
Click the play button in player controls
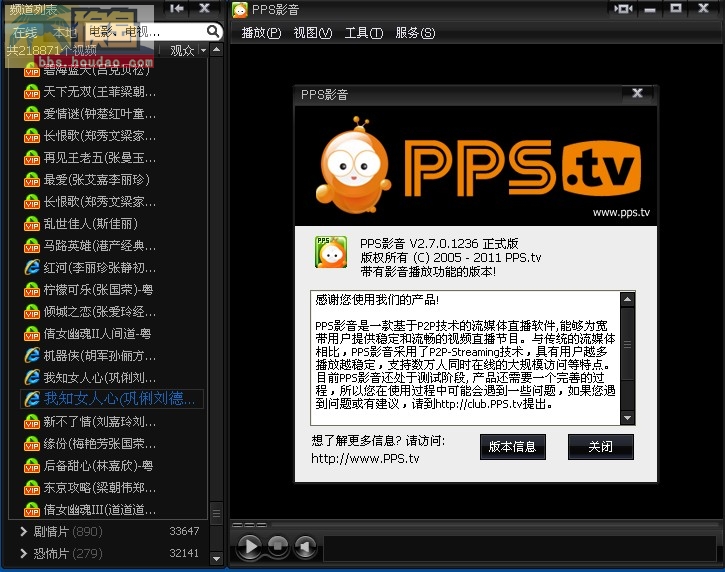point(249,546)
